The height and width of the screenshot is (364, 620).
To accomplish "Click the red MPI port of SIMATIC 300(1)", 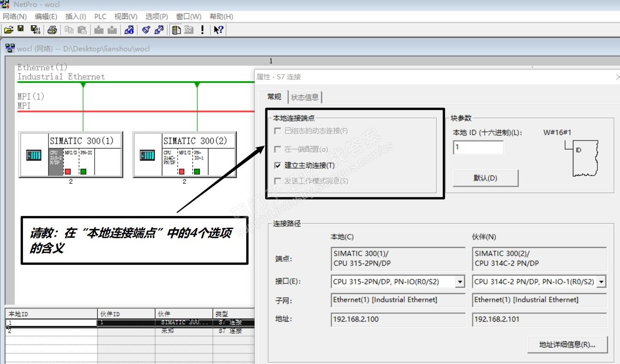I will [x=67, y=171].
